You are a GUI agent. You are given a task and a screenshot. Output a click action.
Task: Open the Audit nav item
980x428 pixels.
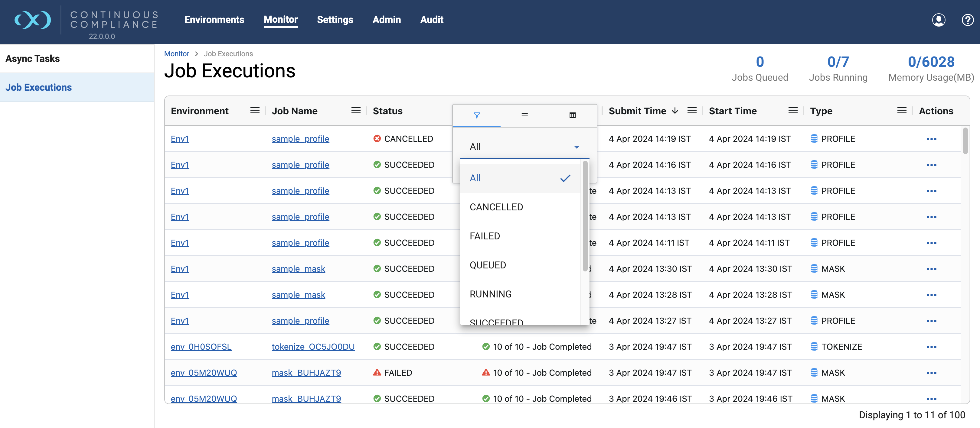pyautogui.click(x=431, y=20)
